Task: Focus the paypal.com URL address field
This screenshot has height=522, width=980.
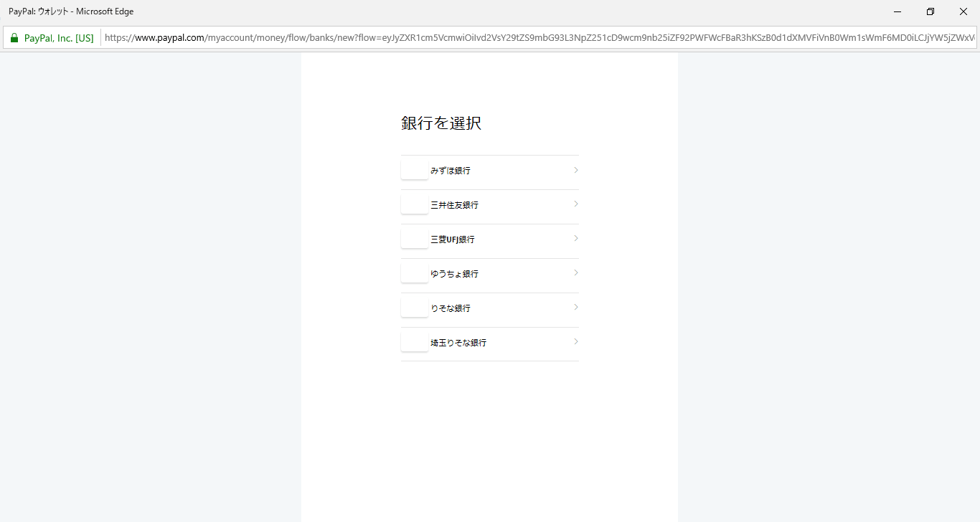Action: [540, 38]
